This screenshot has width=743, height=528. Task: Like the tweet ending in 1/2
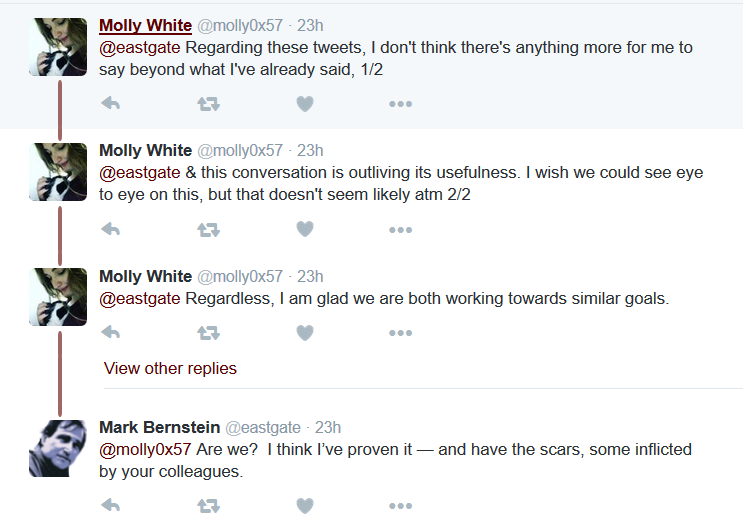305,104
